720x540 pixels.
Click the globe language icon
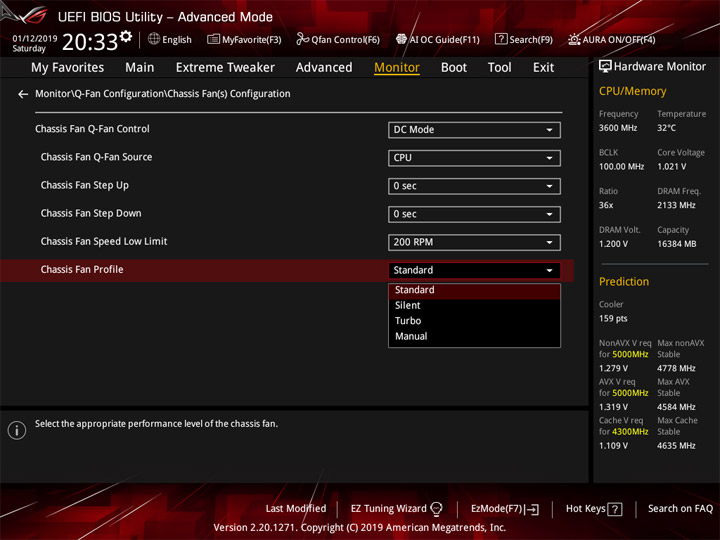(154, 39)
